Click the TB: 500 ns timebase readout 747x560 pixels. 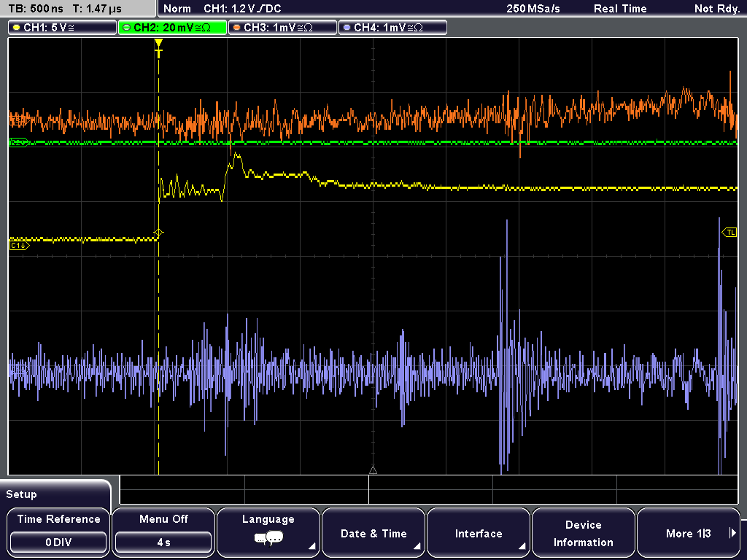coord(36,9)
